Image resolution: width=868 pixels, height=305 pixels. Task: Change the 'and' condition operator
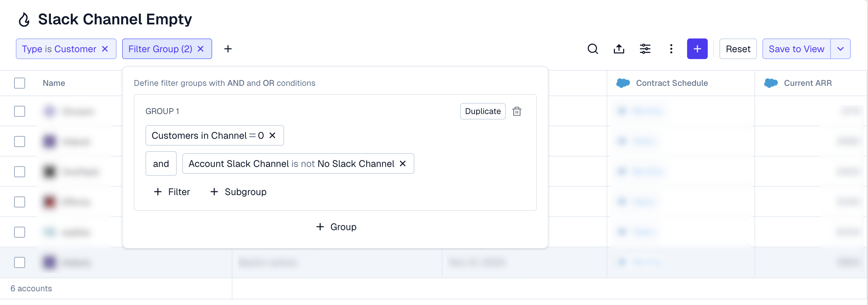(x=161, y=164)
